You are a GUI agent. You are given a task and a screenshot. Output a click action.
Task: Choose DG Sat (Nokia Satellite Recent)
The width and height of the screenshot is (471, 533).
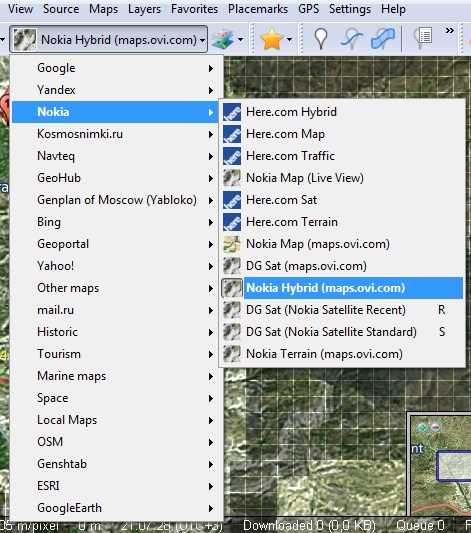(342, 310)
